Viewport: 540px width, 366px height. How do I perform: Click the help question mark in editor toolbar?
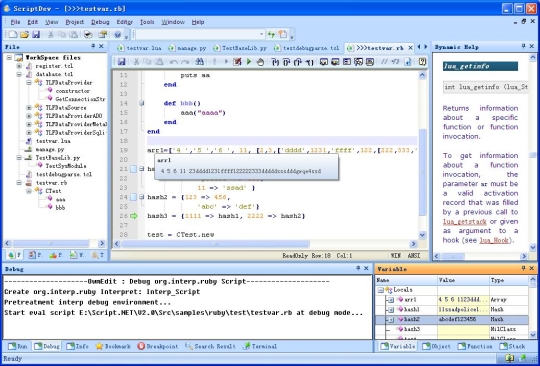[x=422, y=62]
